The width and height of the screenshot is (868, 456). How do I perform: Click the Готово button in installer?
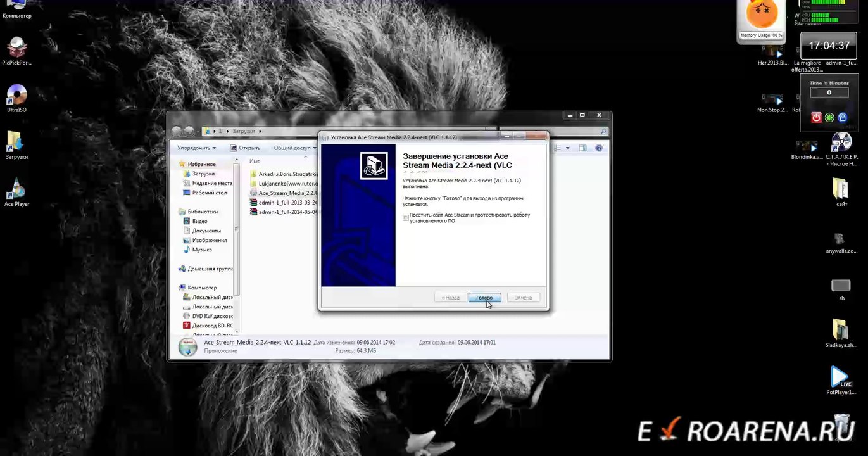(x=484, y=298)
